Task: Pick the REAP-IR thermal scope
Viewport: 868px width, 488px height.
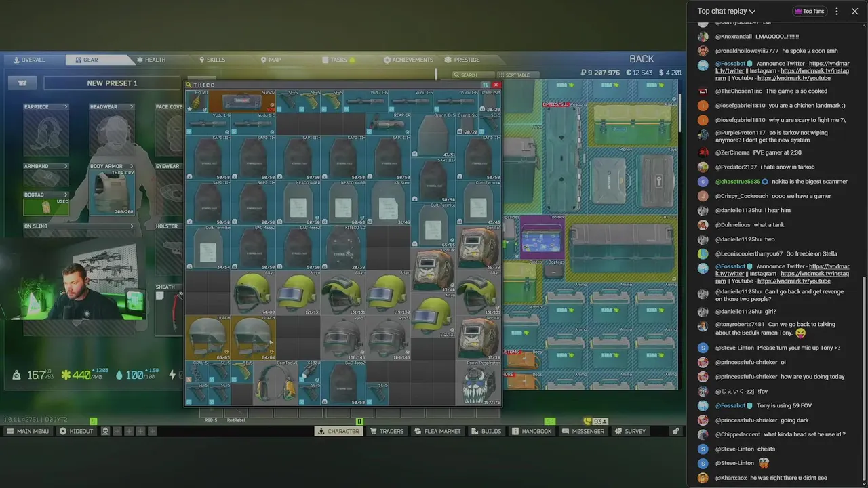Action: coord(389,123)
